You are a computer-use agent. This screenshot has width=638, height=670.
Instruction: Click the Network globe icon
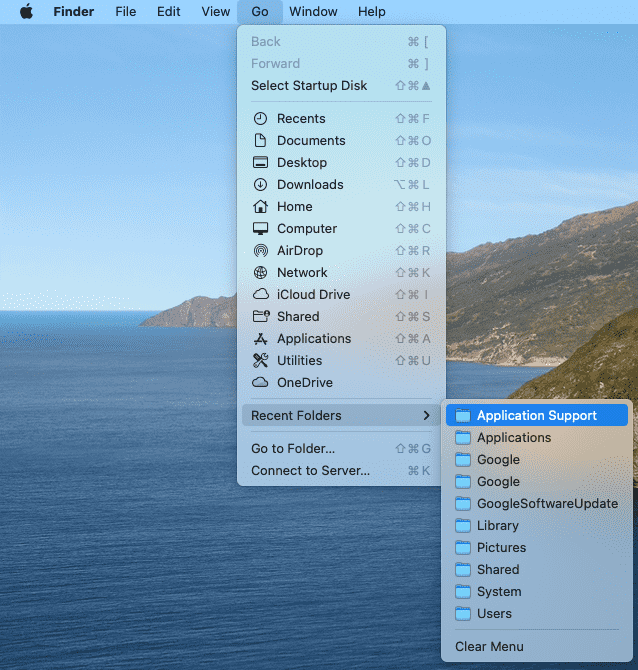coord(260,272)
